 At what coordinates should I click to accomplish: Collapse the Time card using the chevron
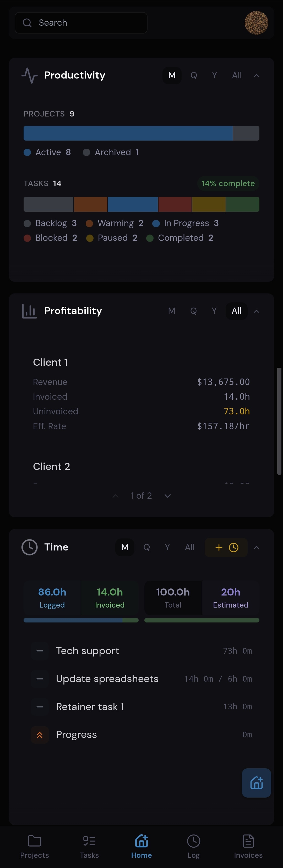pyautogui.click(x=257, y=547)
